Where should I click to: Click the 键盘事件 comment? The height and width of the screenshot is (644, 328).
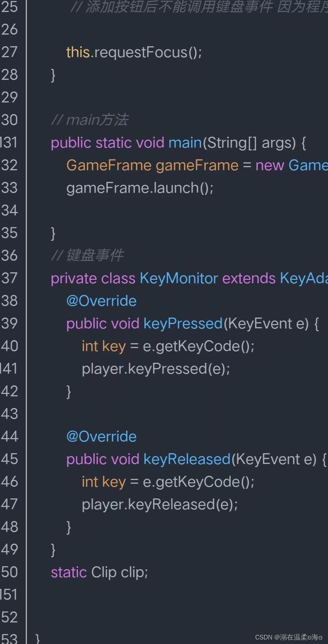(87, 255)
